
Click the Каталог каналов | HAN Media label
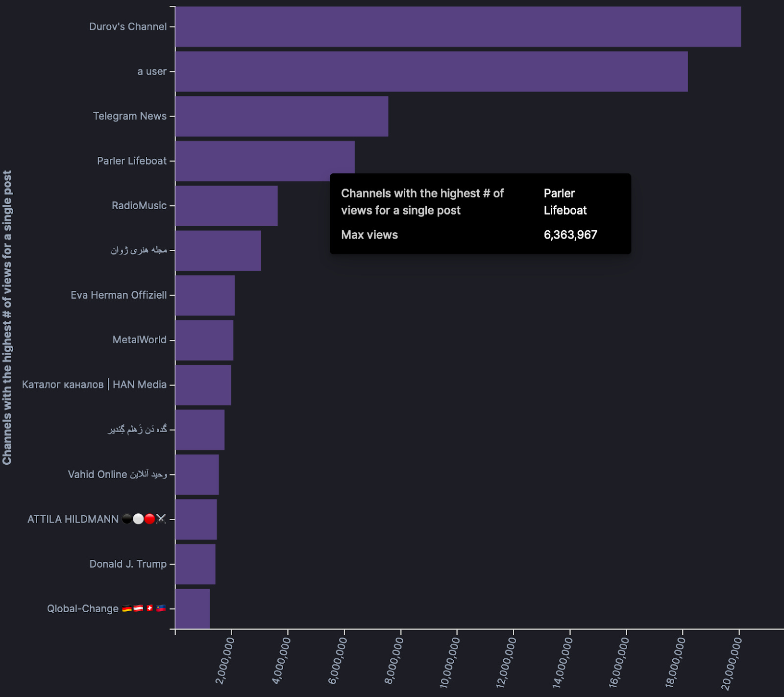coord(94,385)
